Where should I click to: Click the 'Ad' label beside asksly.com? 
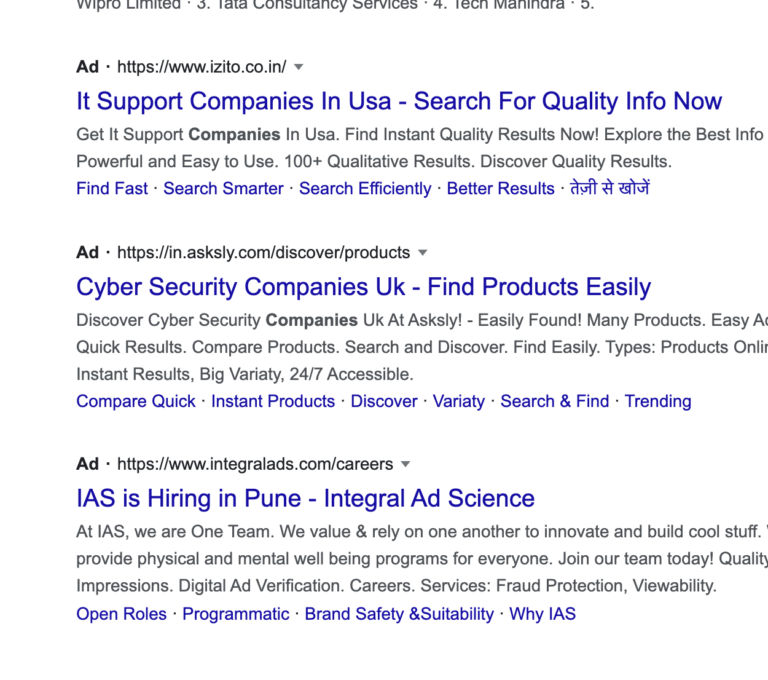88,253
